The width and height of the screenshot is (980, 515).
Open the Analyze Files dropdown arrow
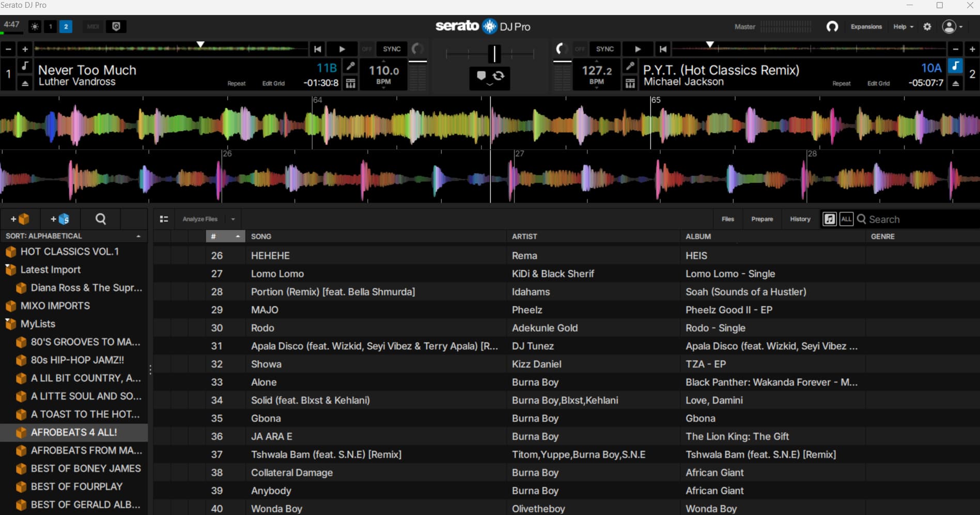point(233,219)
